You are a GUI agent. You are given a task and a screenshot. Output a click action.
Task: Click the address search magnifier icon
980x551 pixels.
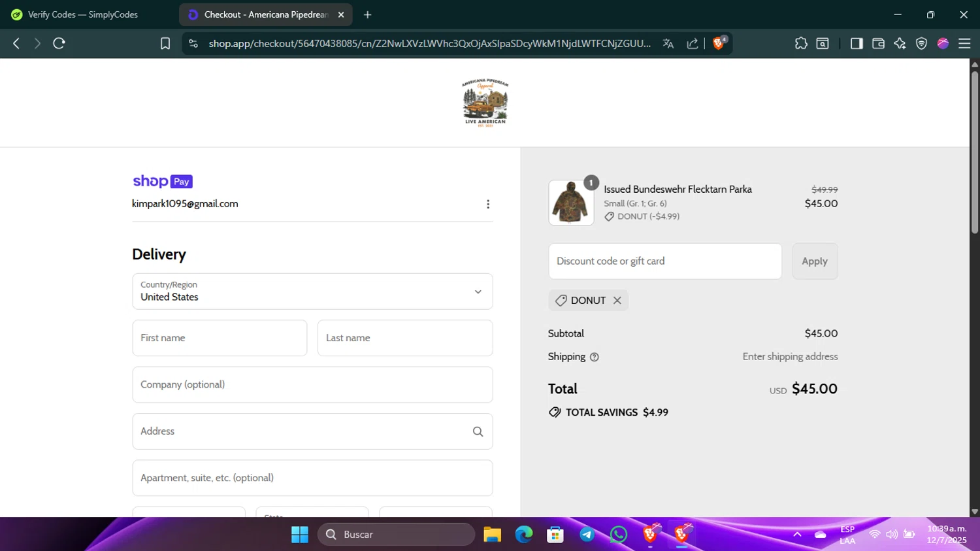(478, 431)
